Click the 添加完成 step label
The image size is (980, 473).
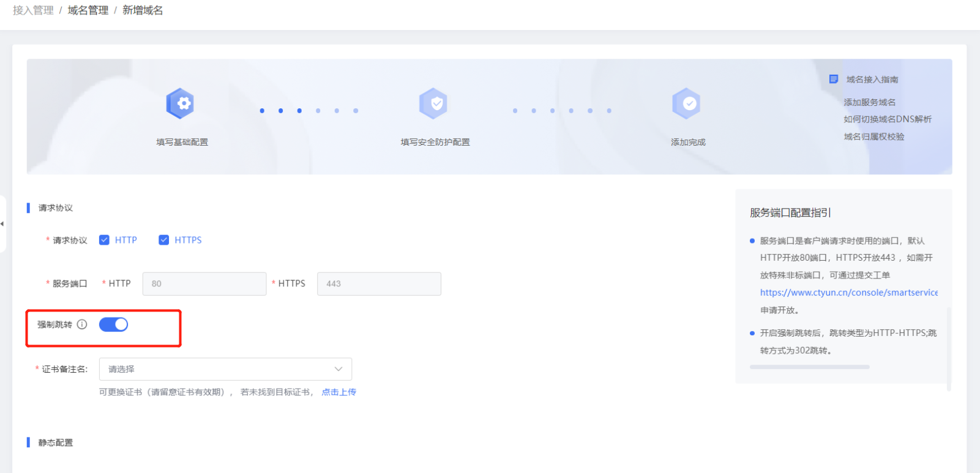tap(688, 142)
